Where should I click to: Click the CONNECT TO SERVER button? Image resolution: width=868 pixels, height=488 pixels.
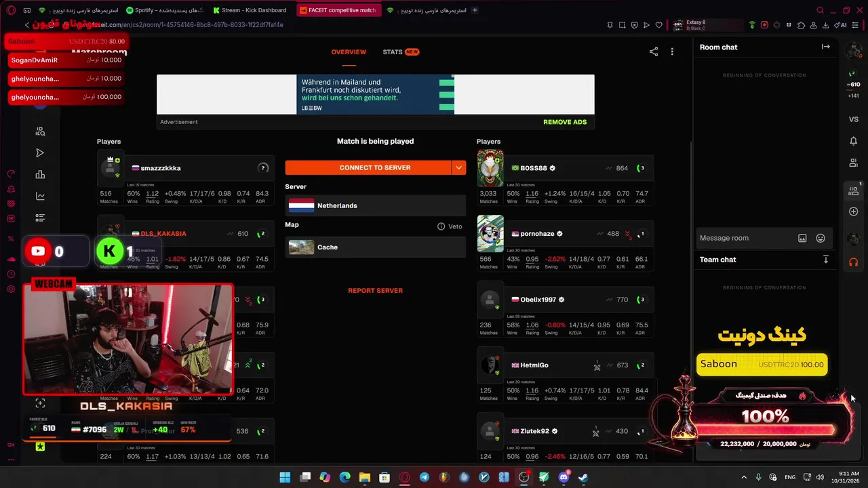coord(368,167)
